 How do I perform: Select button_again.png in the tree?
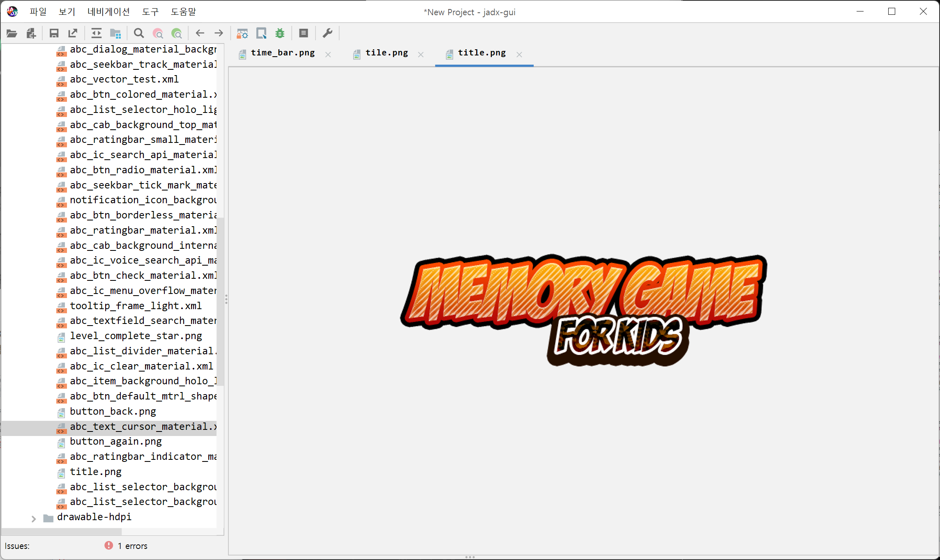pos(115,441)
